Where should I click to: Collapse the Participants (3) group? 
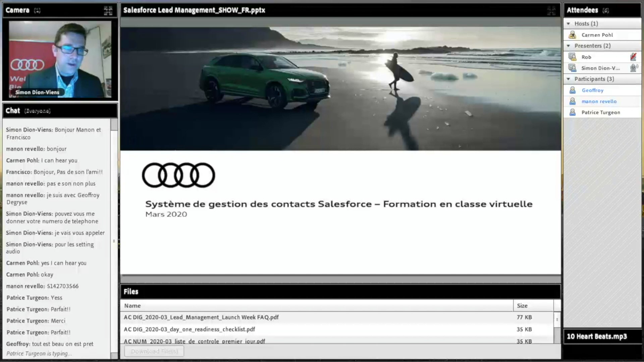pyautogui.click(x=568, y=79)
